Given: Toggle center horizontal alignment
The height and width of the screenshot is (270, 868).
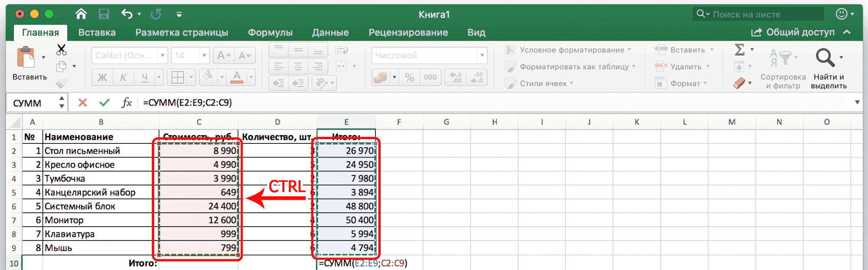Looking at the screenshot, I should point(299,66).
